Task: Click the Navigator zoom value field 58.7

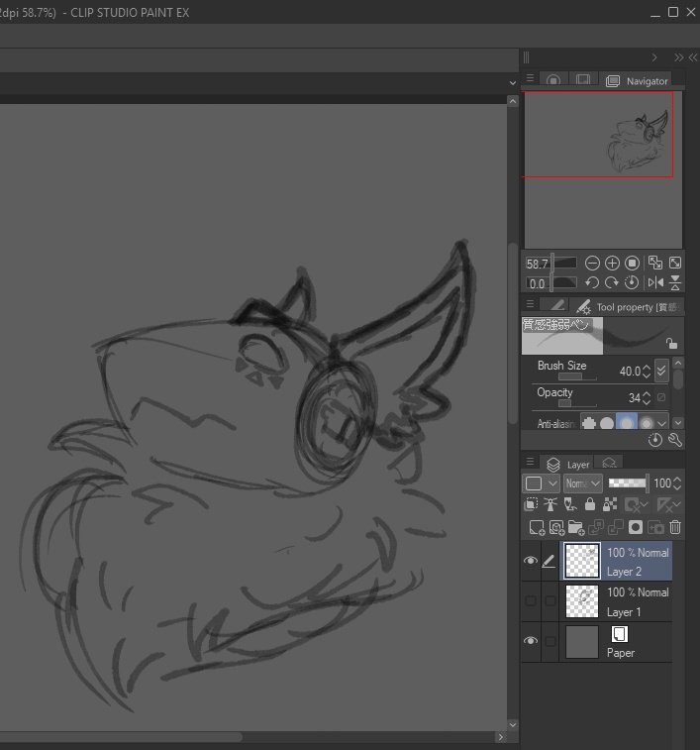Action: (538, 264)
